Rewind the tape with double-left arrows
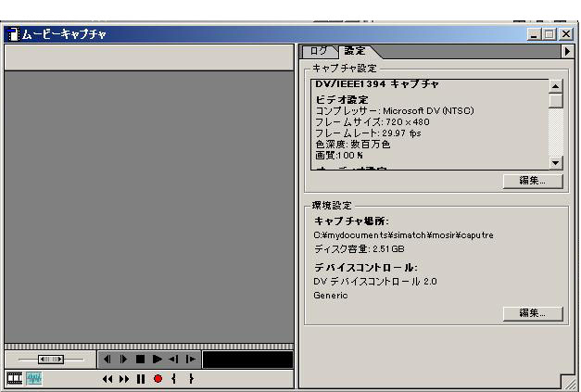 click(x=107, y=379)
